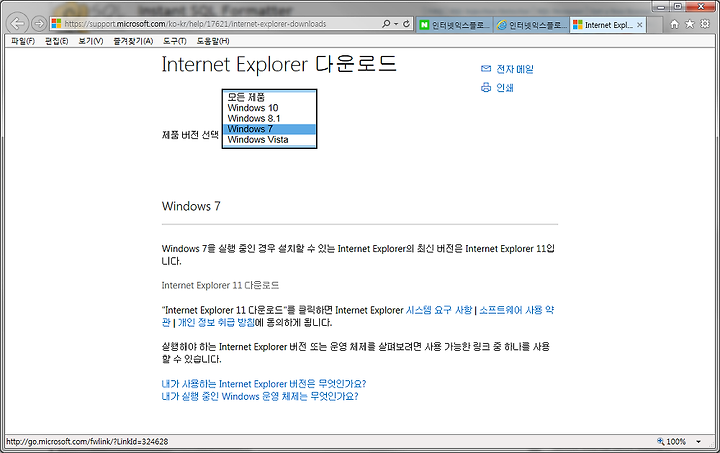Click the Internet Explorer 다운로드 page heading

pyautogui.click(x=279, y=64)
